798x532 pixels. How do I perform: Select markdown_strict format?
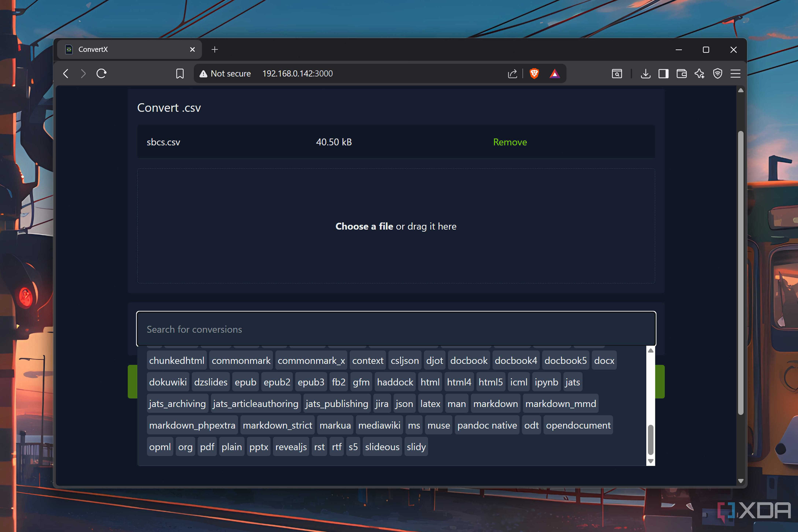277,425
